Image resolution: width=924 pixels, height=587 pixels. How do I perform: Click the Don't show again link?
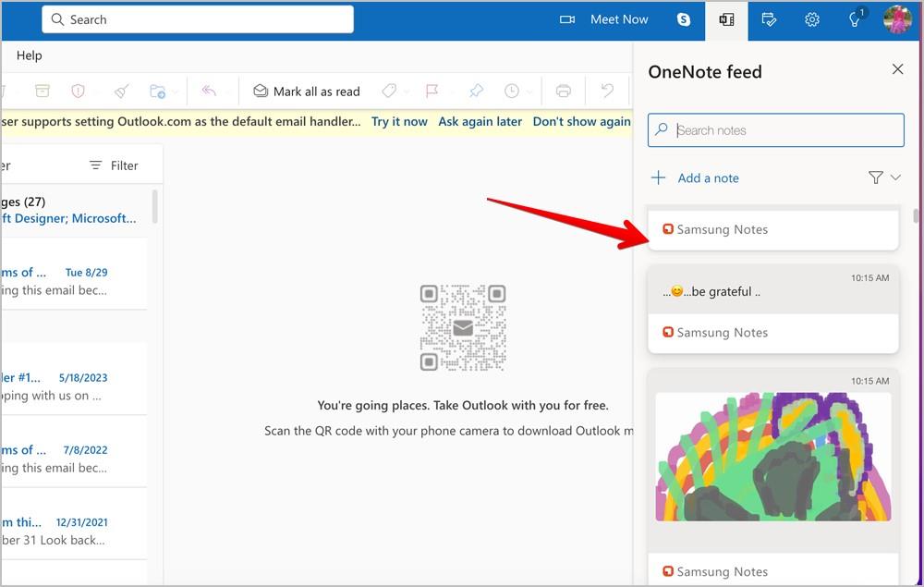[x=581, y=121]
